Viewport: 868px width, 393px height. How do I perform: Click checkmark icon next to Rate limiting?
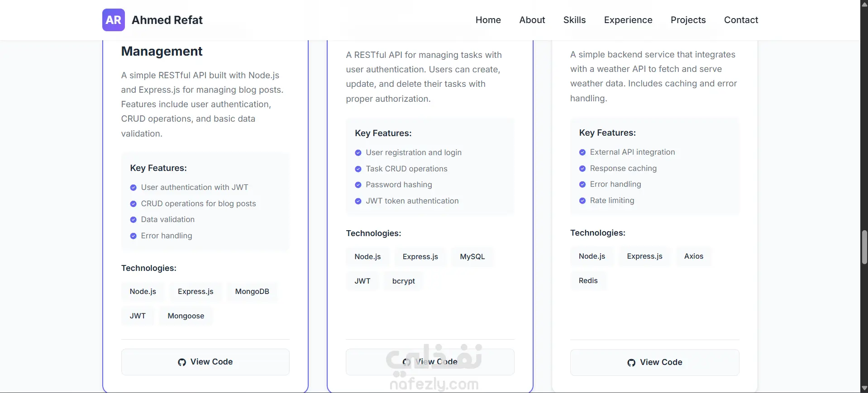(x=582, y=201)
